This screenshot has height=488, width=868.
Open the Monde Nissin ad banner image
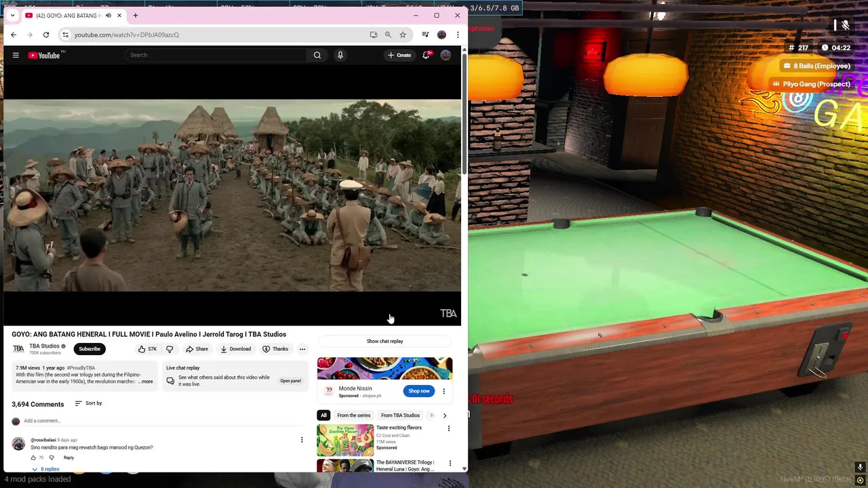pos(384,369)
